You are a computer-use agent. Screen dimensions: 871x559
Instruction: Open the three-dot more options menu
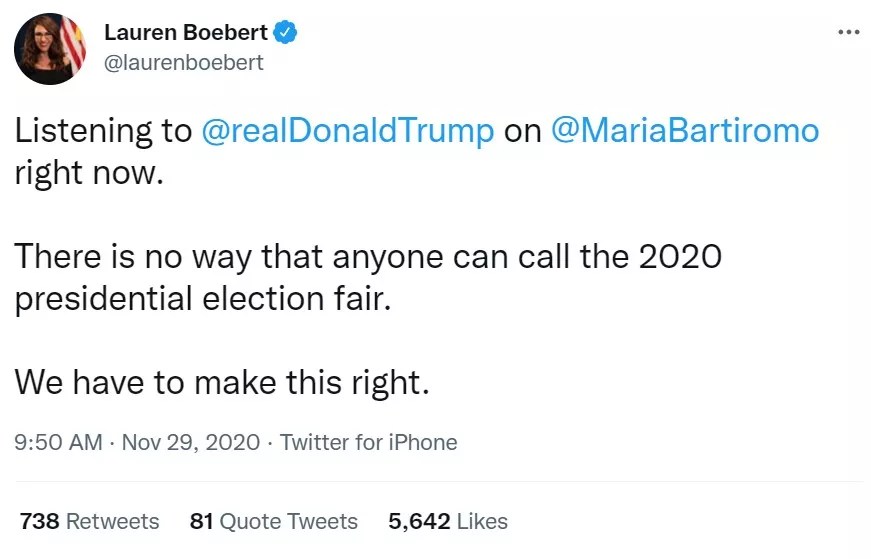click(x=848, y=32)
